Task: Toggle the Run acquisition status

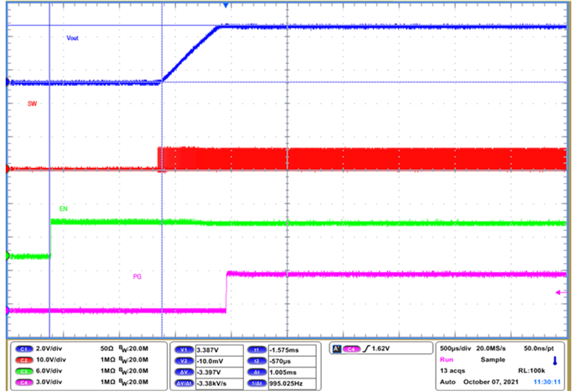Action: point(446,360)
